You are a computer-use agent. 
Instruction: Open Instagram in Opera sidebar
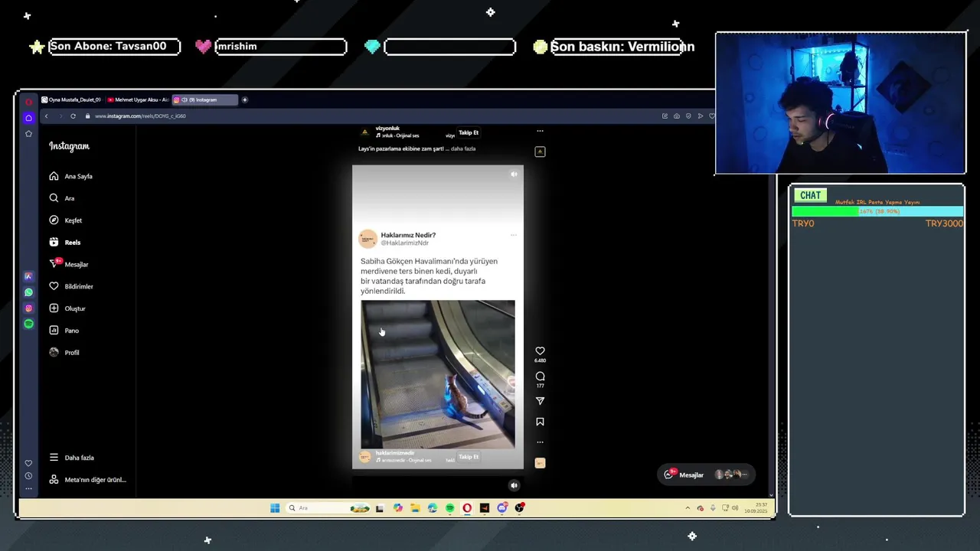click(28, 308)
